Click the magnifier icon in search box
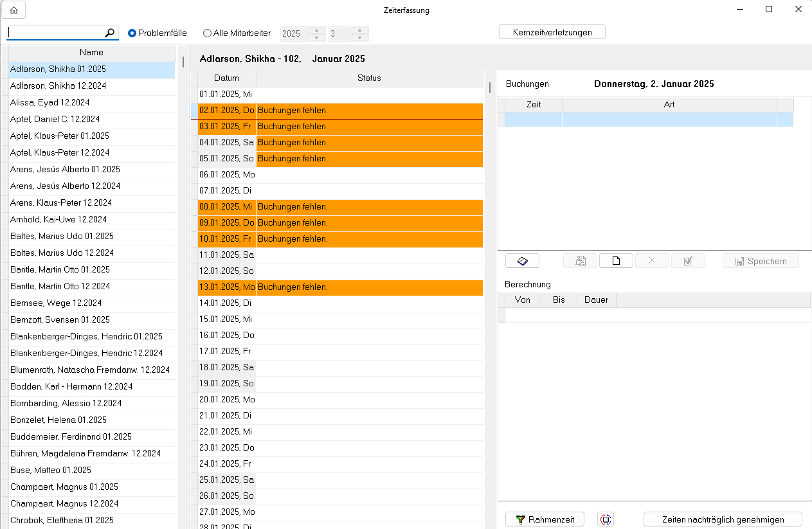Screen dimensions: 812x529 tap(110, 33)
